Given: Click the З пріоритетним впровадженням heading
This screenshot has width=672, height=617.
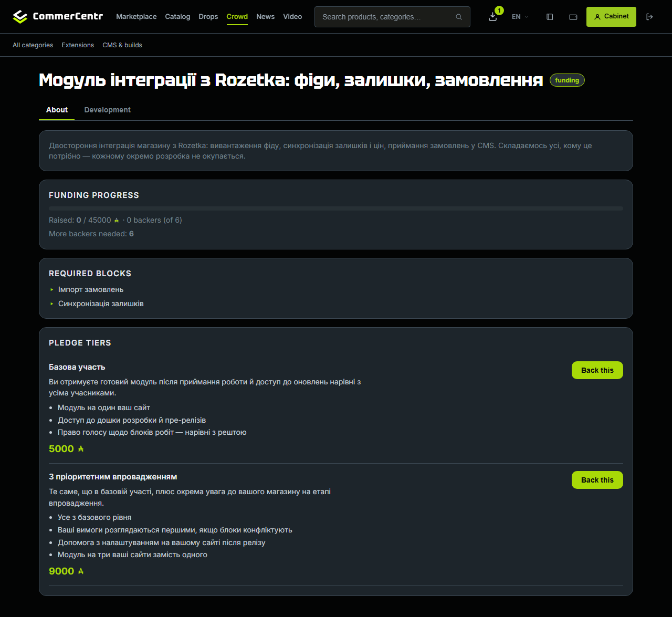Looking at the screenshot, I should pyautogui.click(x=113, y=477).
